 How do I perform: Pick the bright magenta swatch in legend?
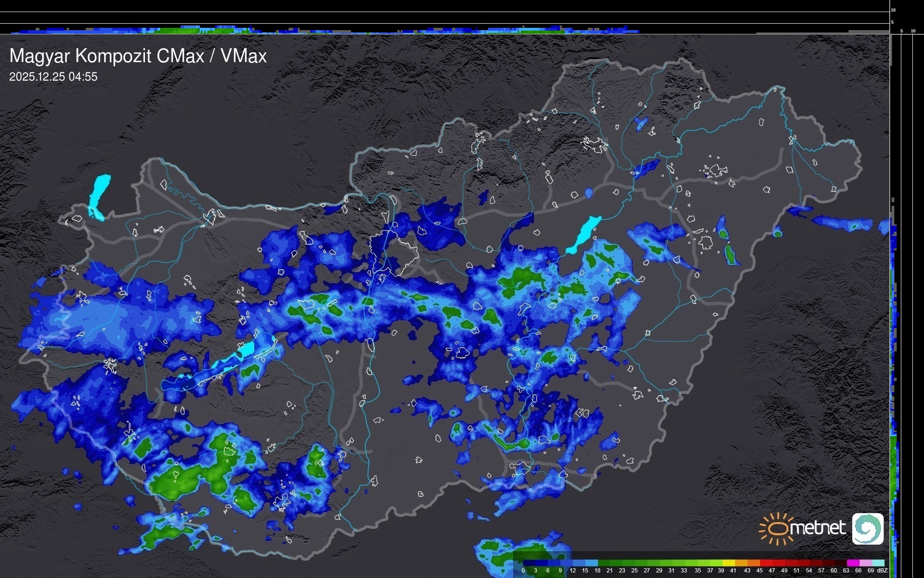(853, 563)
